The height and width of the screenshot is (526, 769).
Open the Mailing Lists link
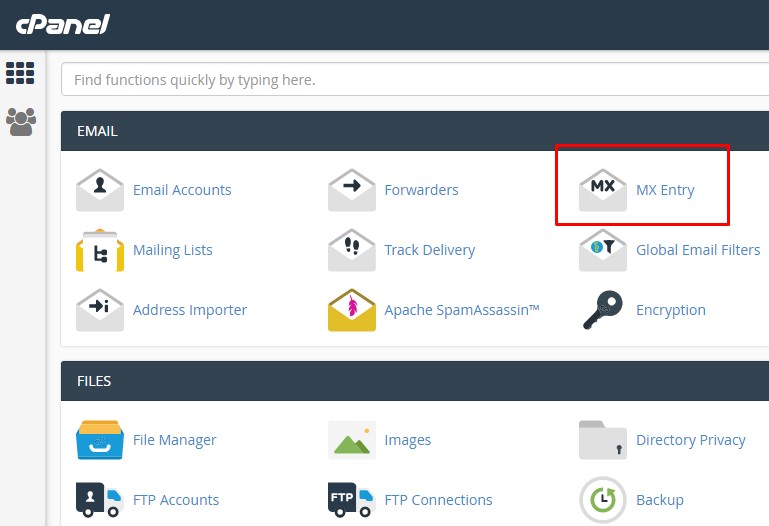pos(173,250)
